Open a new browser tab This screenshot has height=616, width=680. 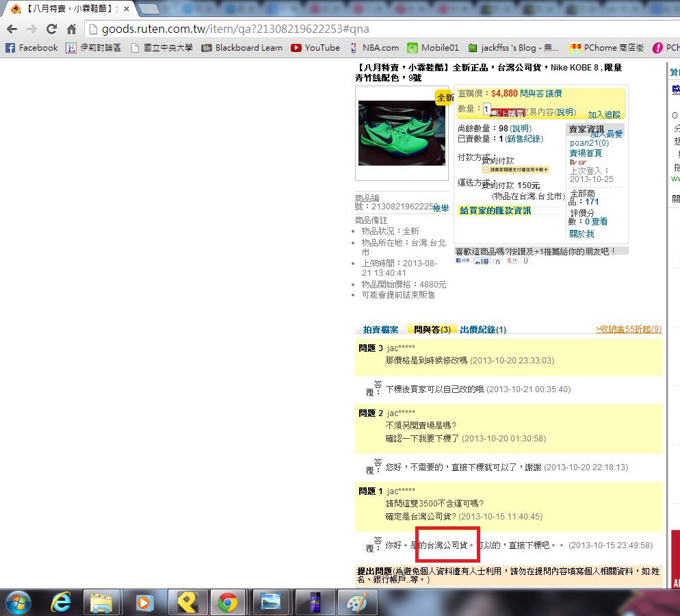[149, 9]
